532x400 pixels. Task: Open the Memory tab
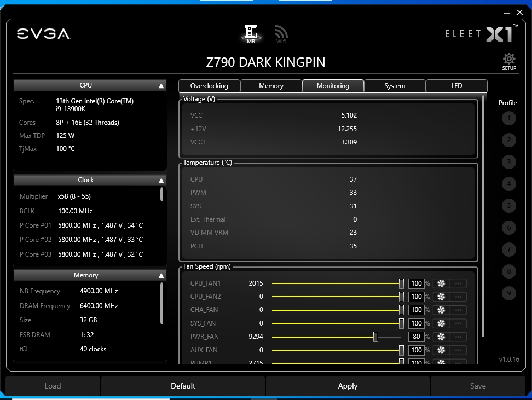coord(271,86)
